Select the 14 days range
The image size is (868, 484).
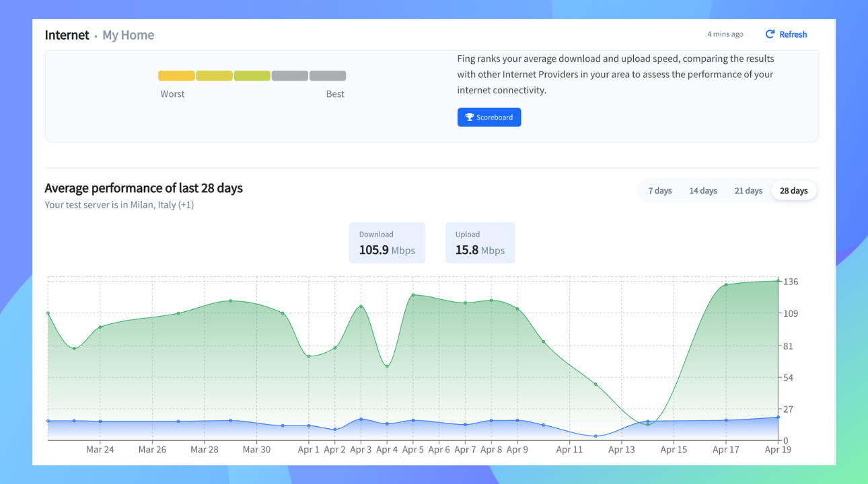[x=703, y=191]
